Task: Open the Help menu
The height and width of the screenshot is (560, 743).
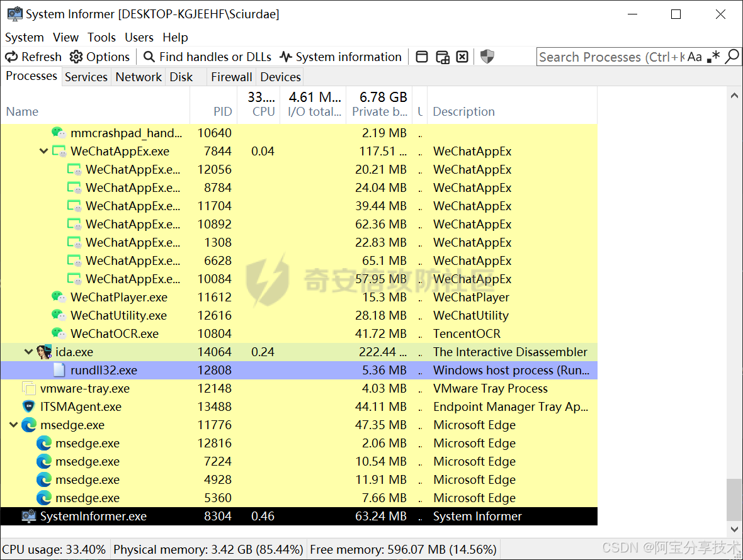Action: [175, 37]
